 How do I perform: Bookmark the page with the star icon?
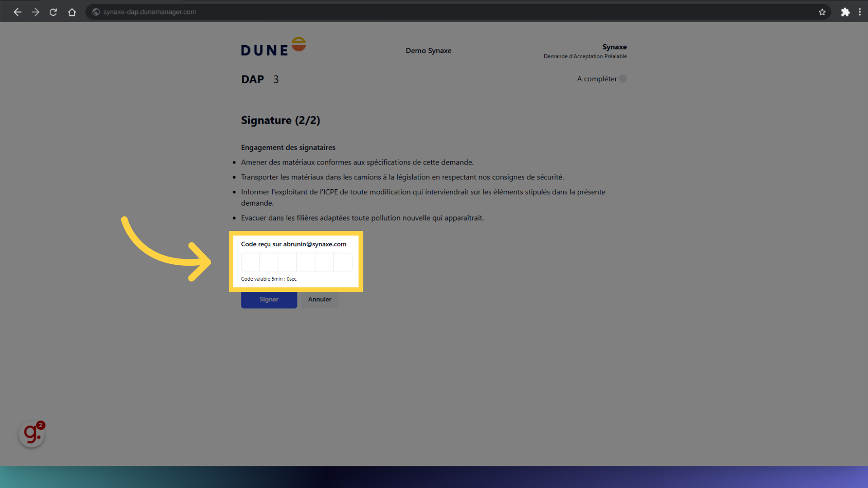[822, 12]
